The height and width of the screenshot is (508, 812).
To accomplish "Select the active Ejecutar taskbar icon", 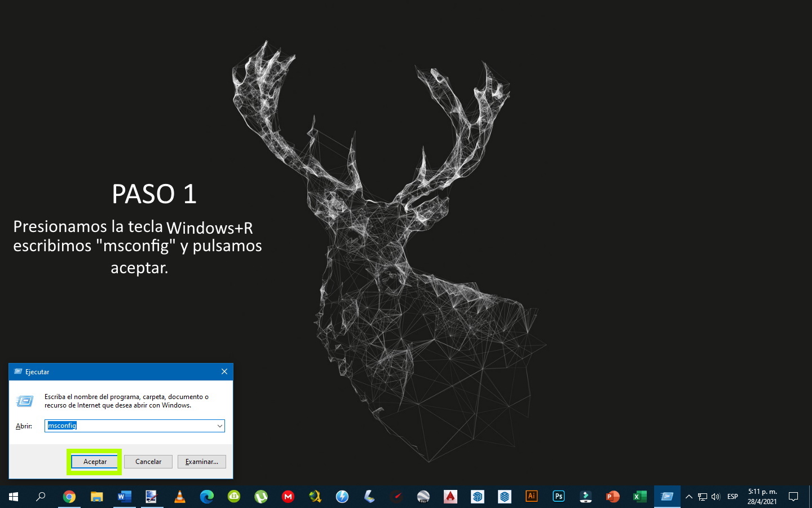I will point(667,497).
